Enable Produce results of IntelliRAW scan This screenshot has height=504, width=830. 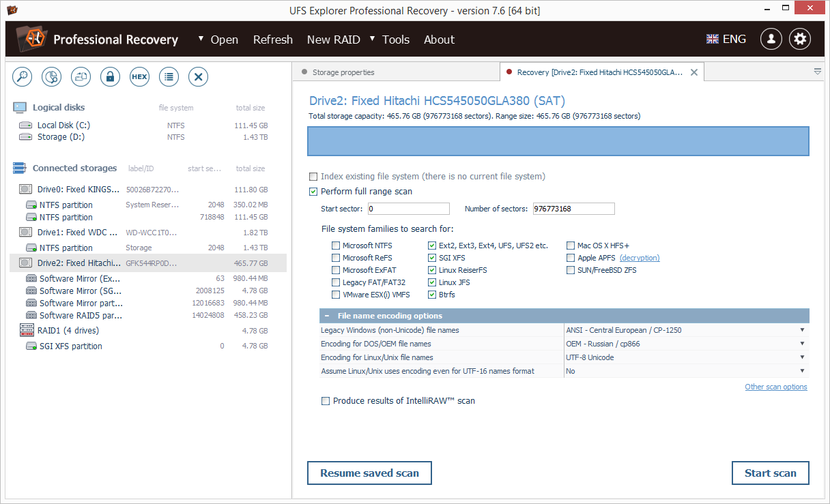pos(326,401)
